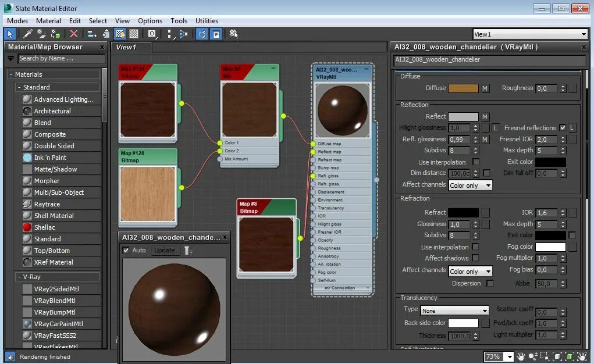This screenshot has height=364, width=594.
Task: Click Zoom Extents white cube icon
Action: pos(557,356)
